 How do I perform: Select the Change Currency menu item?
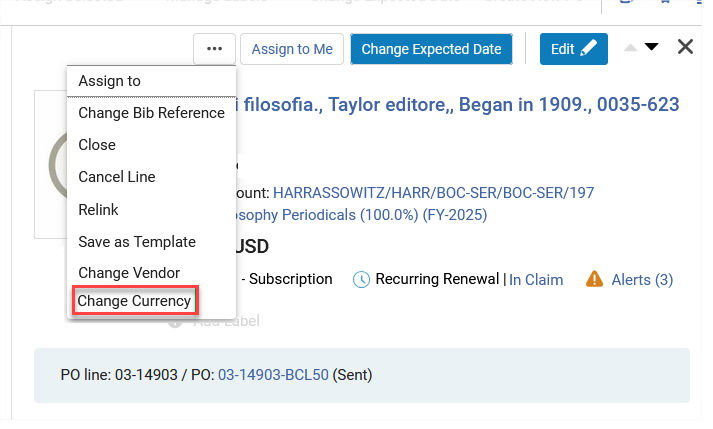click(x=134, y=301)
